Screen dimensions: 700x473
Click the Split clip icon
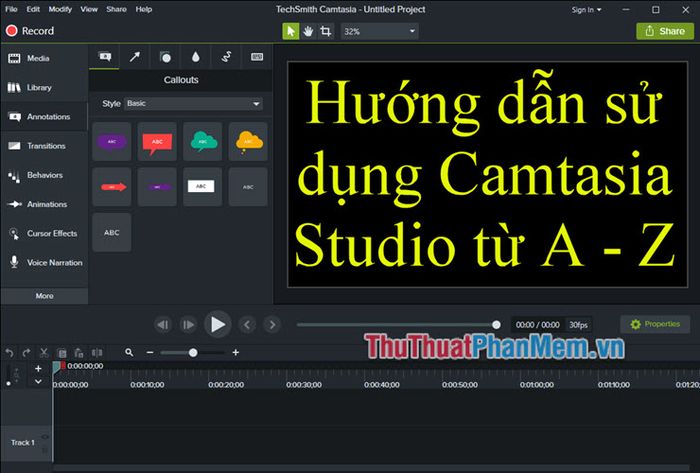97,353
